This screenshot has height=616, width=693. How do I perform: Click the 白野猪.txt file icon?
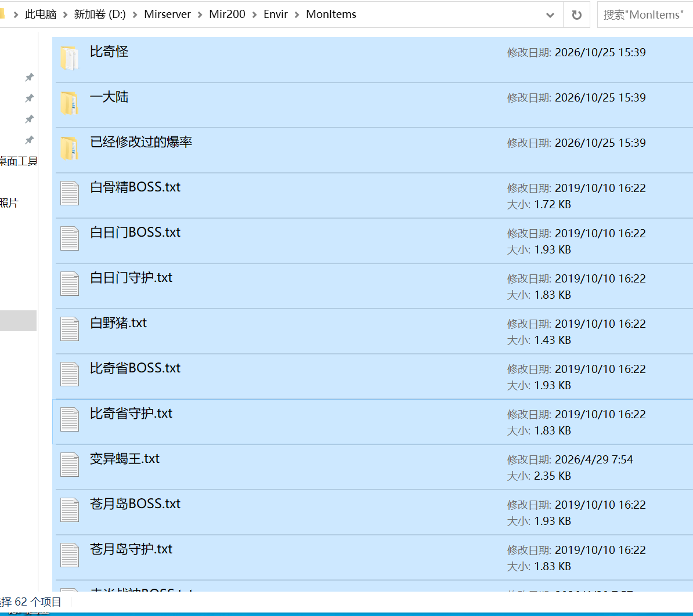70,329
